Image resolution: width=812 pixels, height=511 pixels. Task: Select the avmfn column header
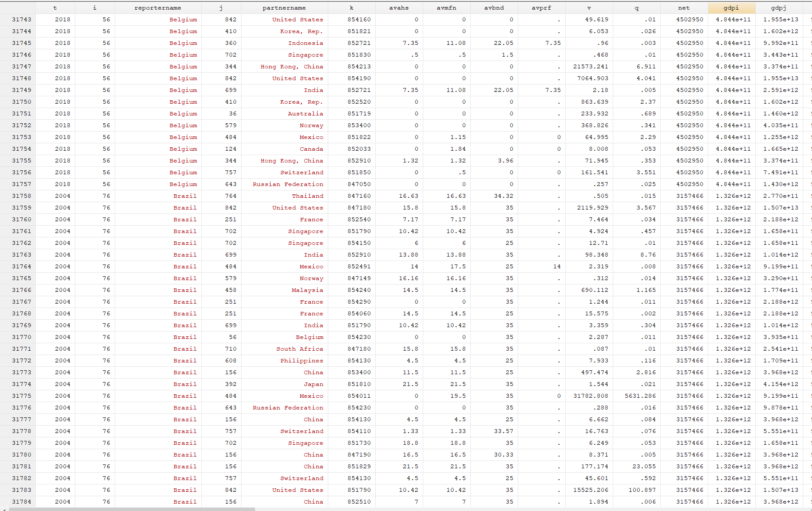(446, 8)
